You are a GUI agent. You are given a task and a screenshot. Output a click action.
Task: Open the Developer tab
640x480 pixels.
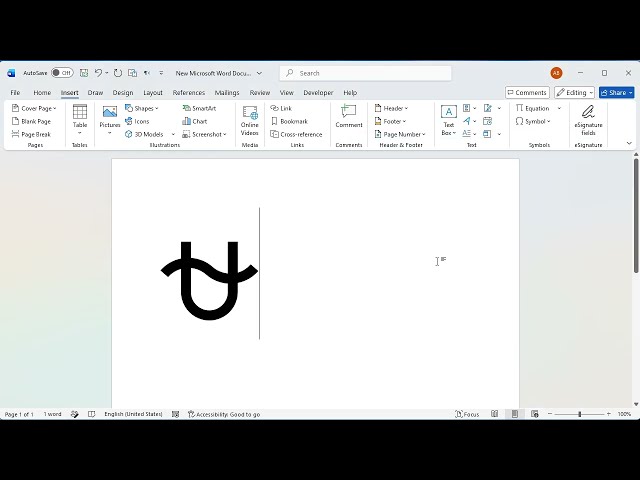click(318, 93)
